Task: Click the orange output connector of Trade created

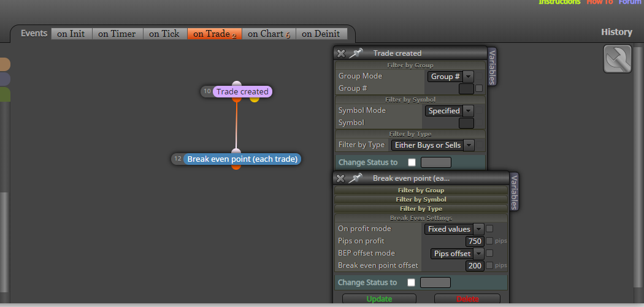Action: 237,99
